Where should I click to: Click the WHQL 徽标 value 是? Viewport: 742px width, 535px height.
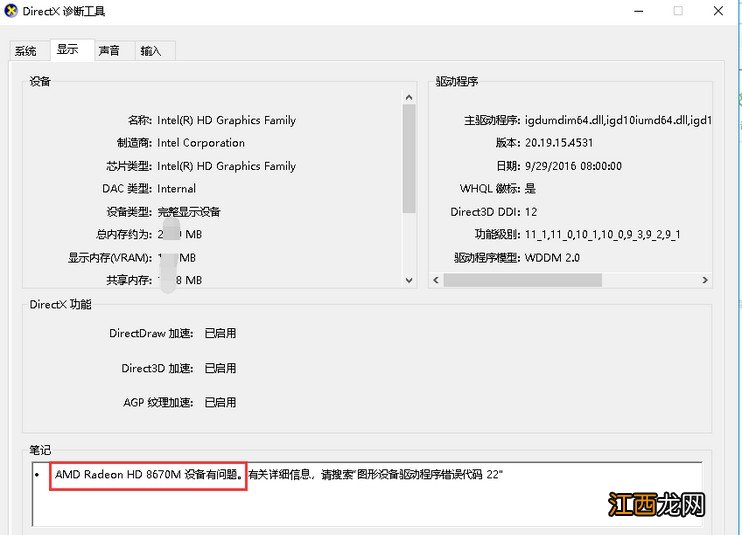[x=530, y=189]
